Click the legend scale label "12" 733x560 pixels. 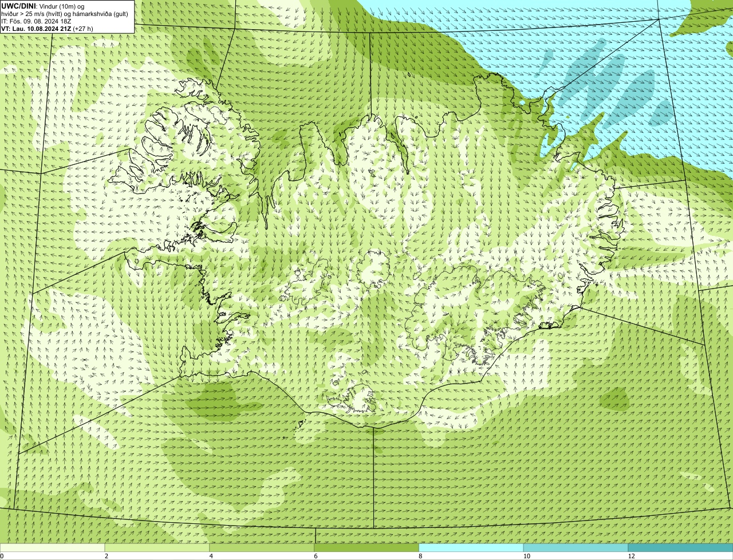[x=631, y=556]
